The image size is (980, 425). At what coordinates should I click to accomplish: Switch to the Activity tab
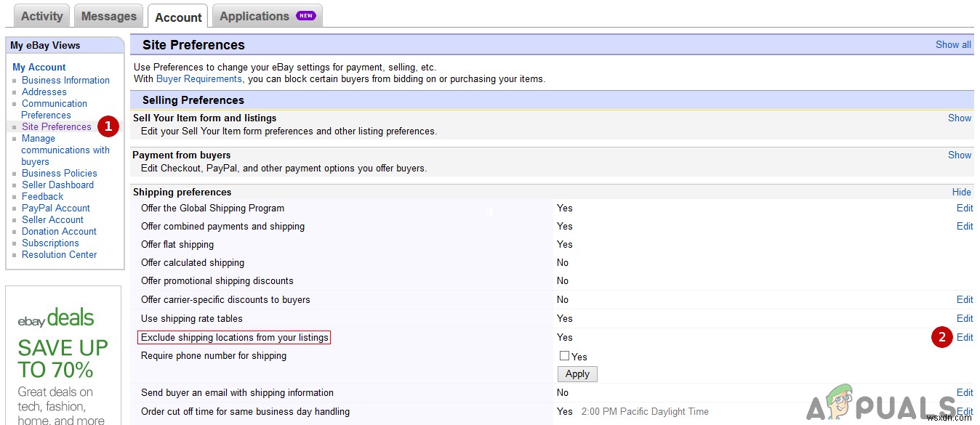41,16
